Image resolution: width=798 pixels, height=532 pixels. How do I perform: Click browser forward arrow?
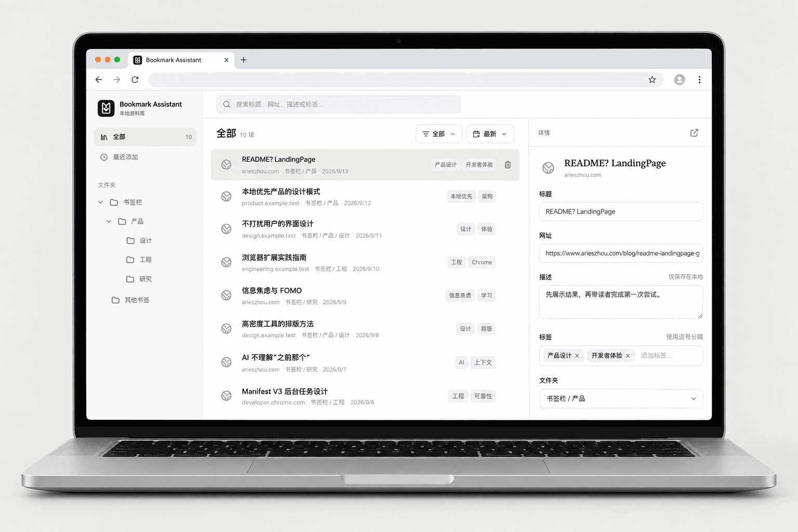[x=117, y=79]
